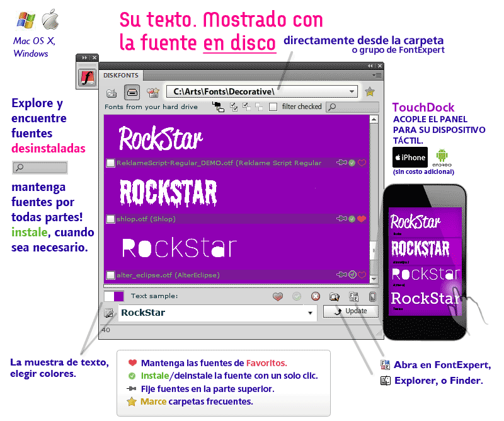This screenshot has height=421, width=504.
Task: Click the font list scrollbar up arrow
Action: (x=374, y=119)
